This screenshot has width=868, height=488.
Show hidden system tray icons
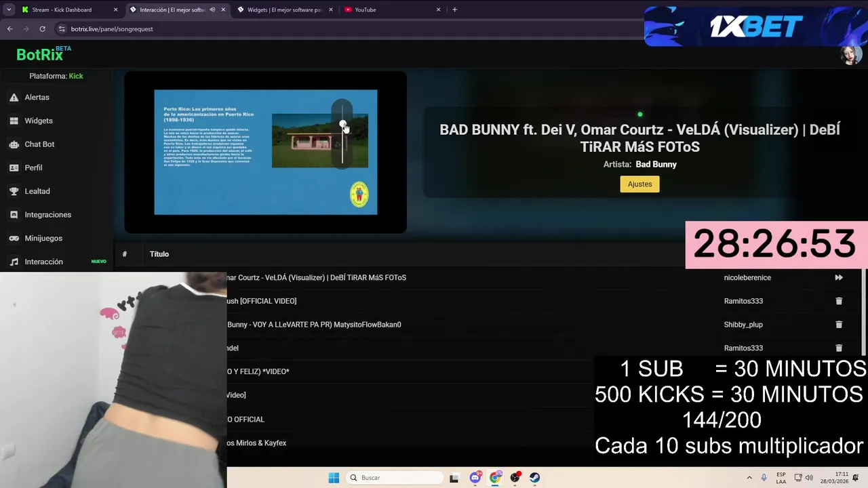(749, 478)
